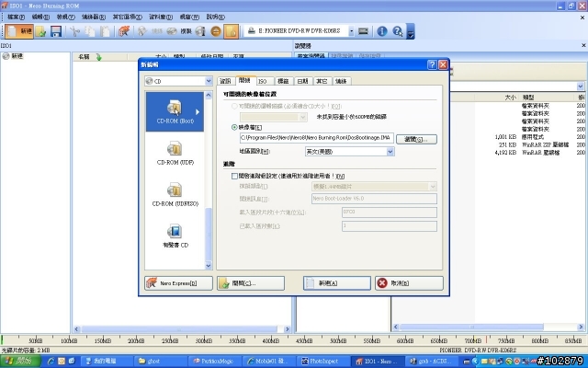Viewport: 588px width, 368px height.
Task: Click the Burn compilation toolbar icon
Action: click(x=142, y=31)
